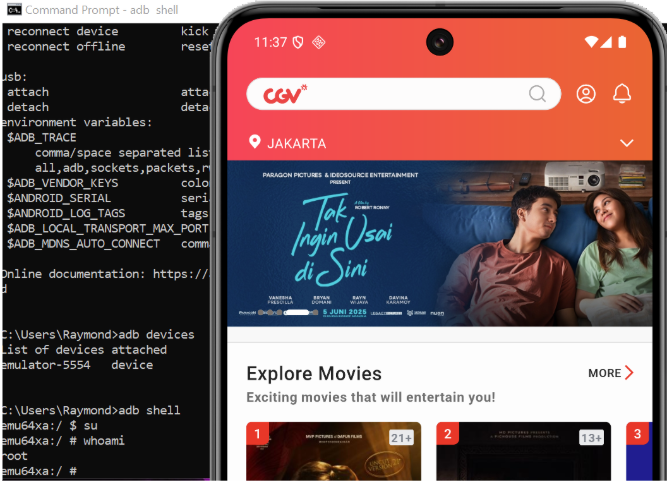
Task: Click the $ANDROID_LOG_TAGS line
Action: (108, 214)
